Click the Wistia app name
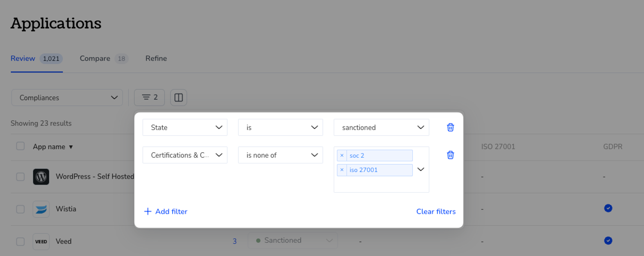 66,209
